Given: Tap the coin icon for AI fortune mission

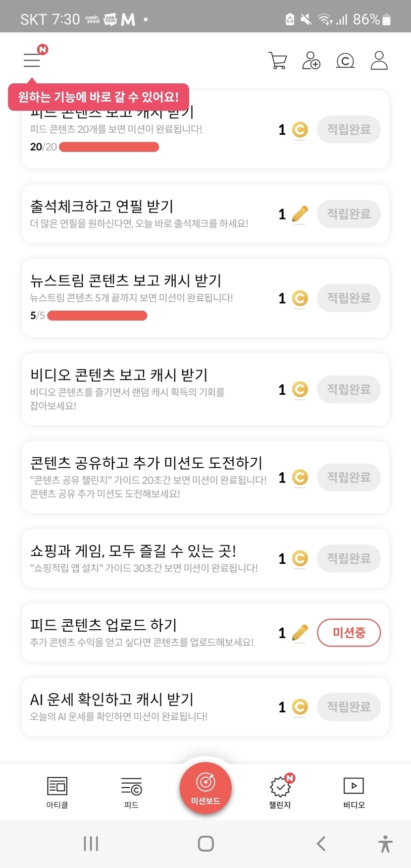Looking at the screenshot, I should 300,707.
